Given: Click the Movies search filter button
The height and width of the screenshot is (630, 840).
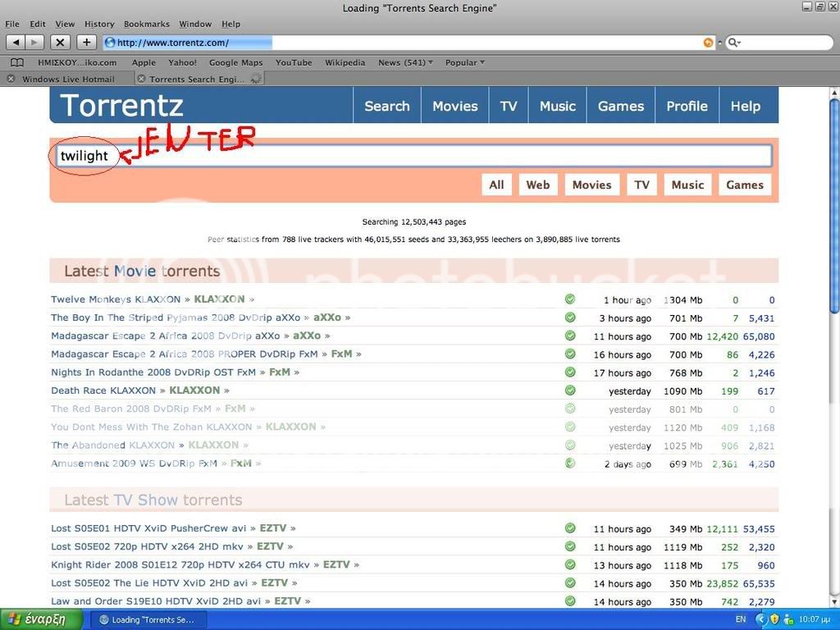Looking at the screenshot, I should pyautogui.click(x=591, y=185).
